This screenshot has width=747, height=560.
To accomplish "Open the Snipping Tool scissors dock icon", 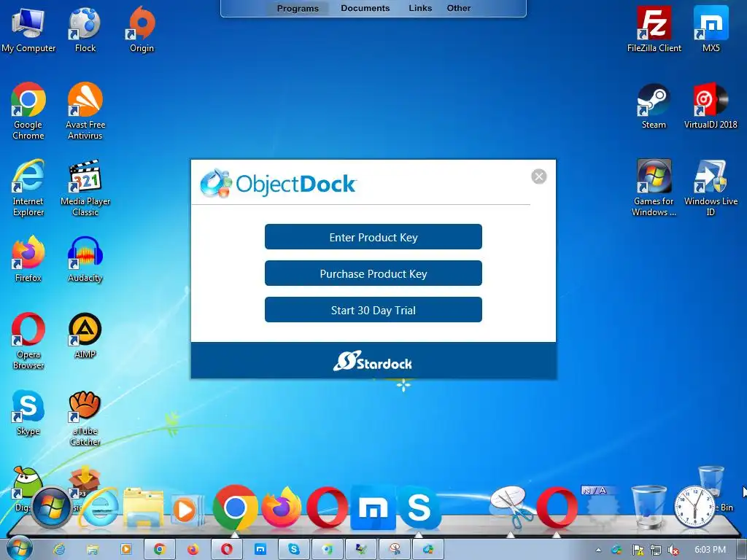I will 511,507.
